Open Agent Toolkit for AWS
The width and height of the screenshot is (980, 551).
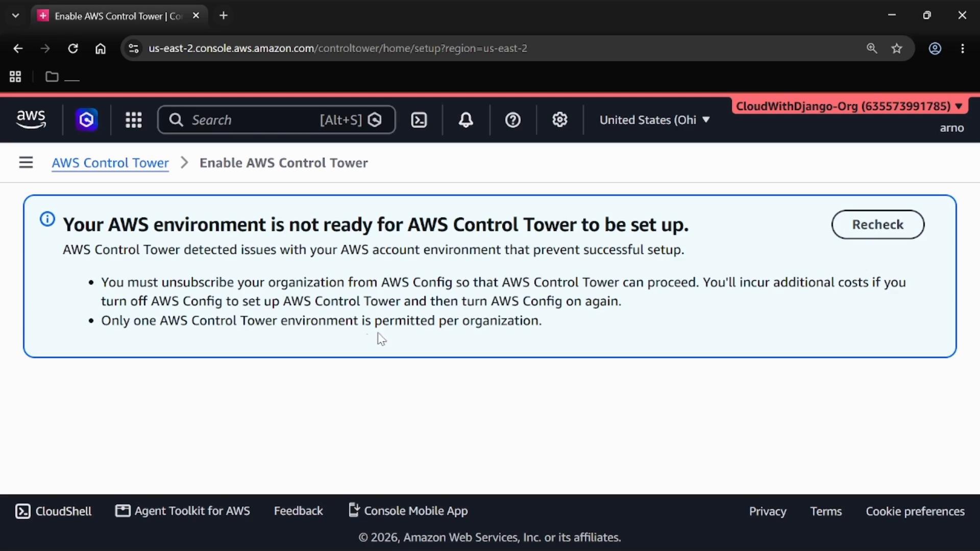pyautogui.click(x=183, y=511)
